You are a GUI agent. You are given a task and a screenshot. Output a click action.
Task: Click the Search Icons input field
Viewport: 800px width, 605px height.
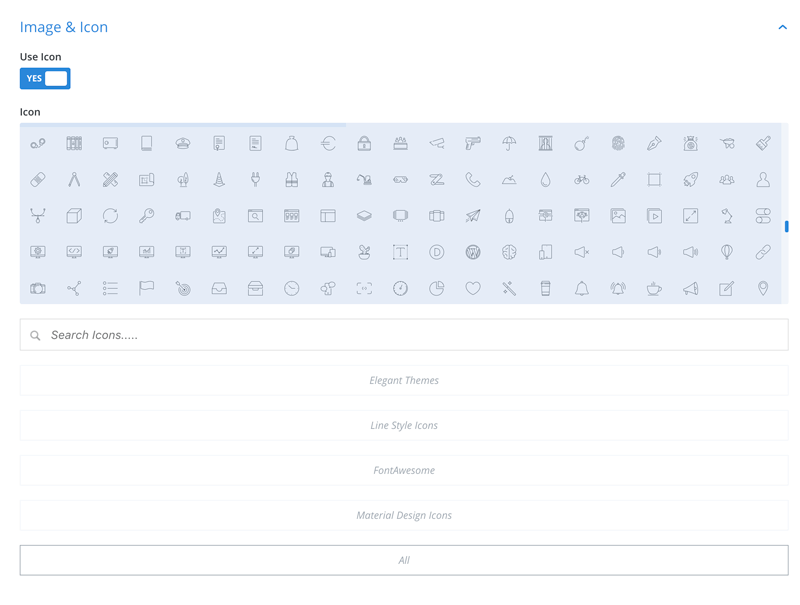[x=404, y=334]
